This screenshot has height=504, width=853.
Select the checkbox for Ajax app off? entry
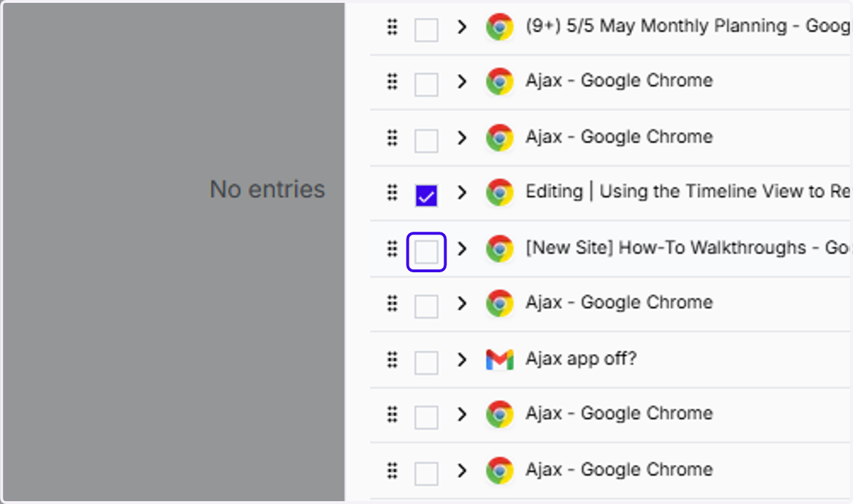(426, 363)
